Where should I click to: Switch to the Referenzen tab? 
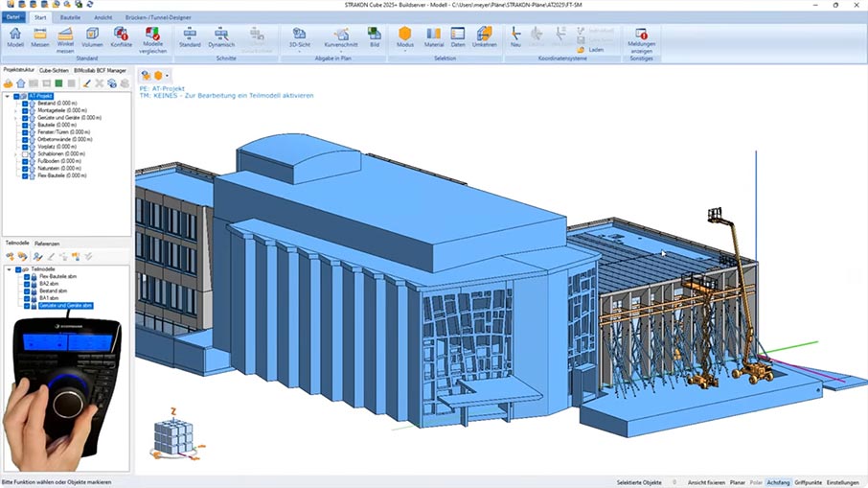47,244
